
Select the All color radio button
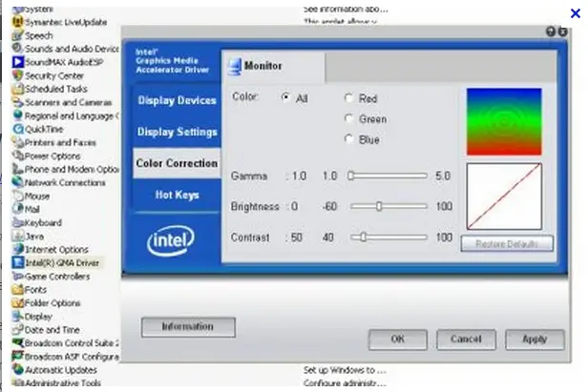(x=285, y=97)
